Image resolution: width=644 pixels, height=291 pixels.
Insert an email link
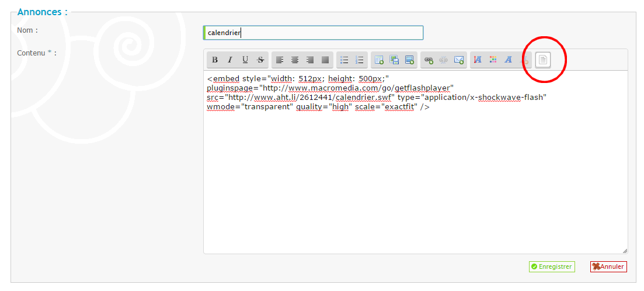(459, 60)
